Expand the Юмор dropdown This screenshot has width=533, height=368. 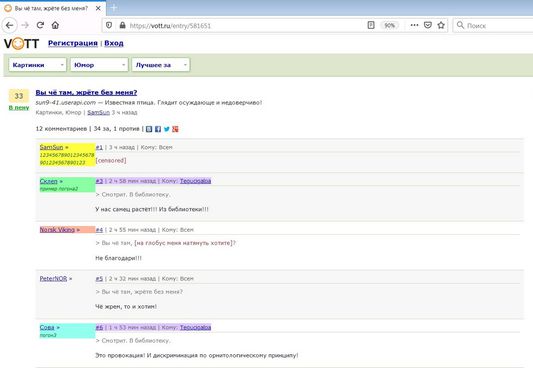(x=99, y=65)
